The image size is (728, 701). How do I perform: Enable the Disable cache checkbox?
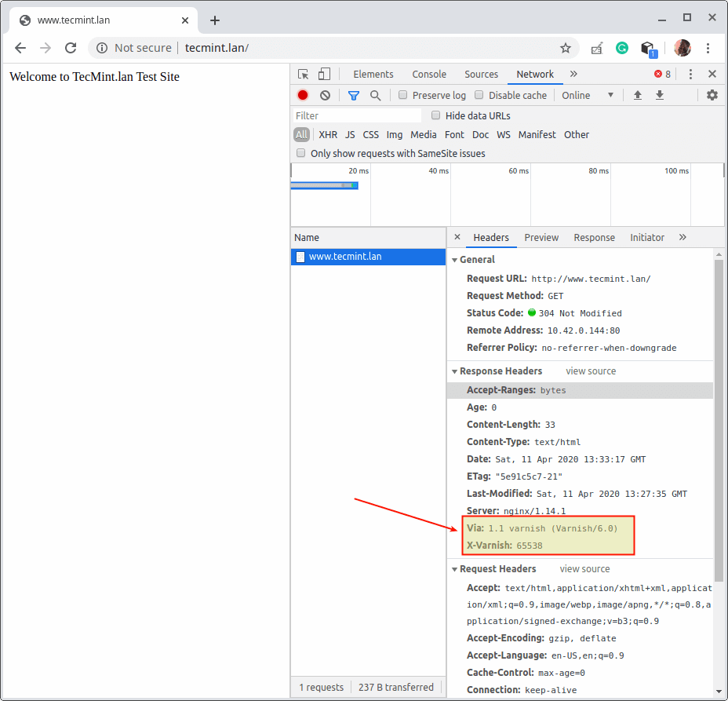(479, 95)
